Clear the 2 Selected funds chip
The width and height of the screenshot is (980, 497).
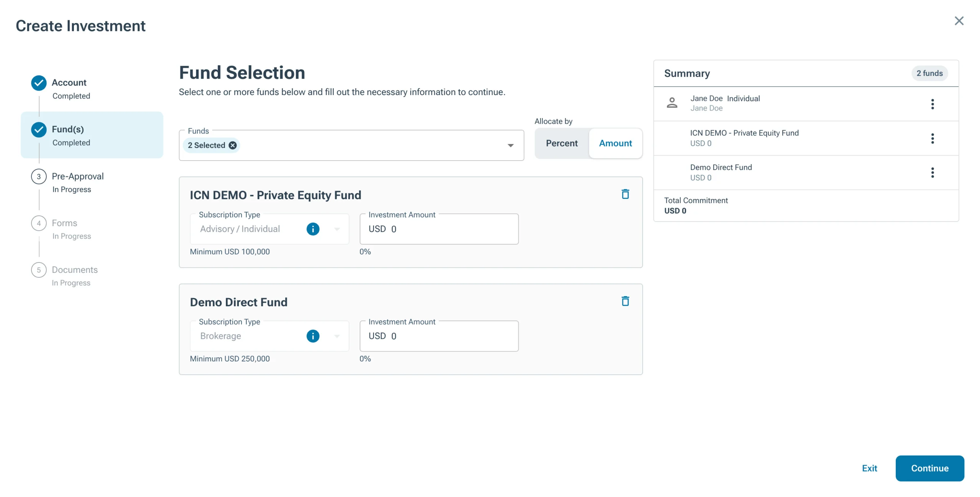click(x=232, y=145)
